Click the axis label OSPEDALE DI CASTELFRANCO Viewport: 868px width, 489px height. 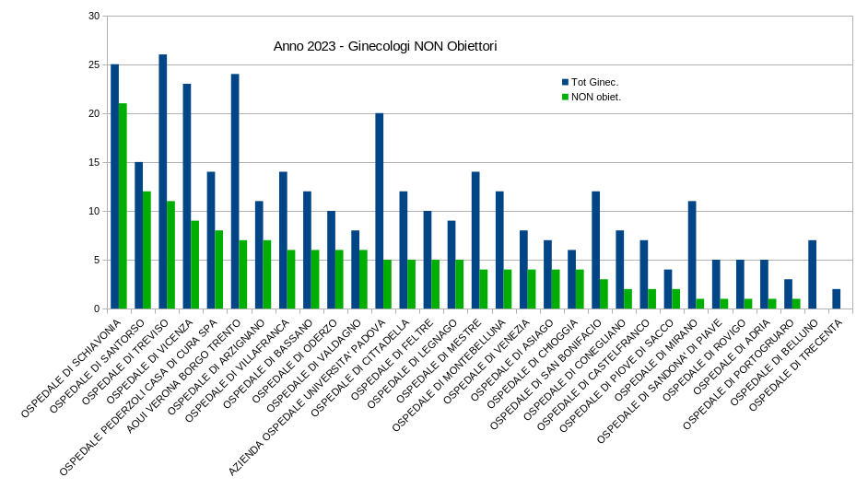592,375
